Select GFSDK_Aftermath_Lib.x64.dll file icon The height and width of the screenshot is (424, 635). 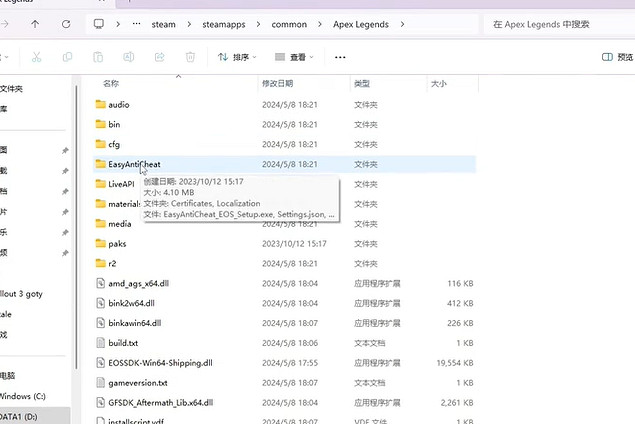pos(100,402)
